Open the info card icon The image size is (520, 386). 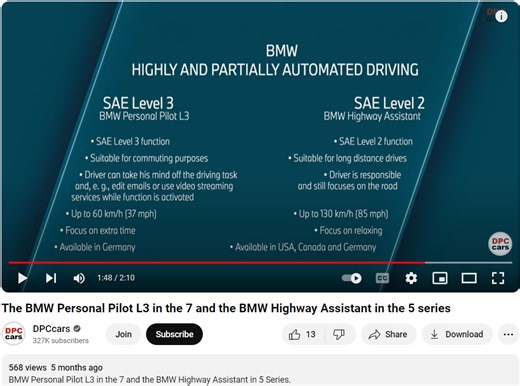tap(501, 16)
